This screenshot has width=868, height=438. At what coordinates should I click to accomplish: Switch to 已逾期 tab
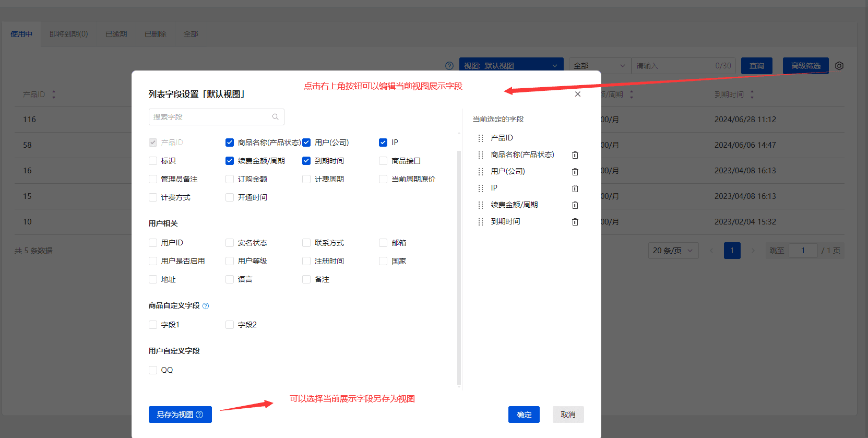[x=116, y=34]
